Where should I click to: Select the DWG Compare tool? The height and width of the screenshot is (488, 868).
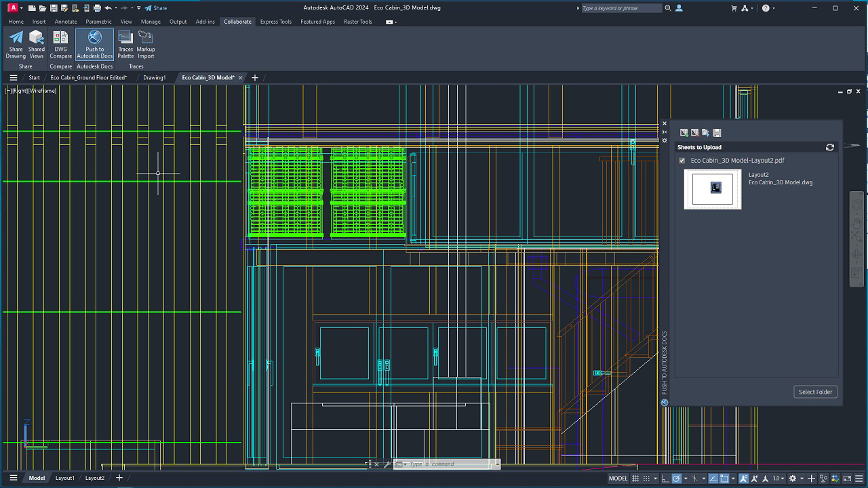pyautogui.click(x=60, y=45)
